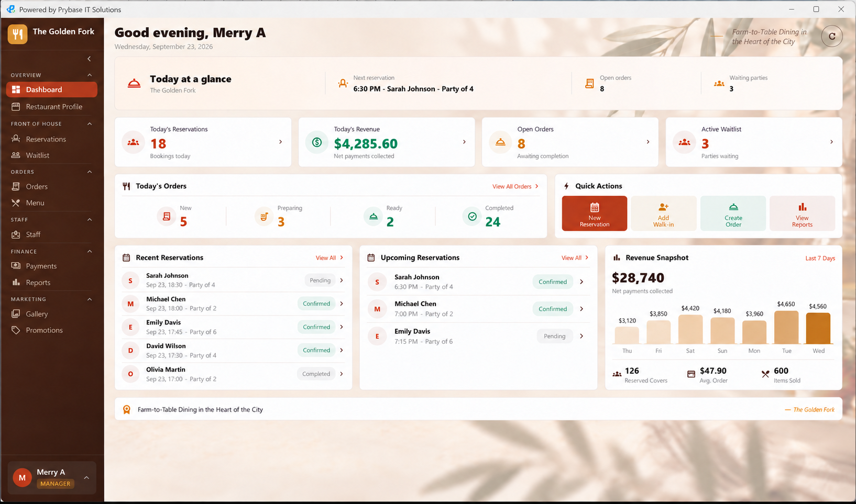
Task: Open the Active Waitlist card arrow
Action: (x=831, y=142)
